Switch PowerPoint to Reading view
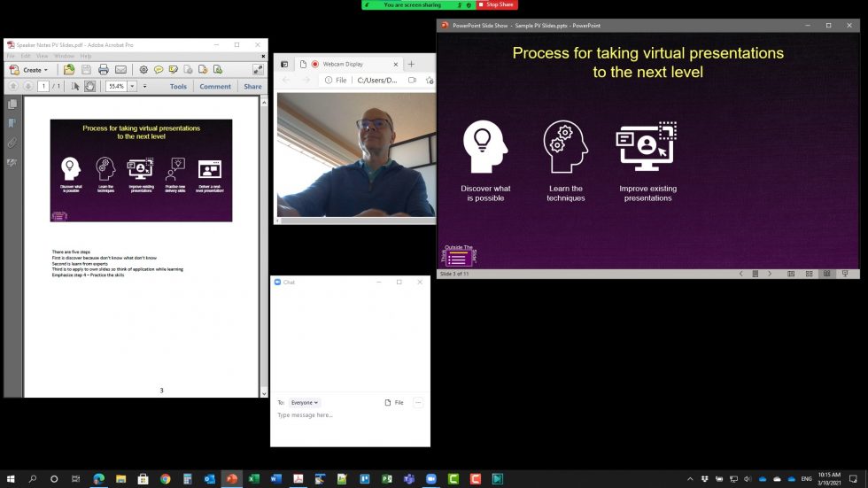The image size is (868, 488). coord(827,274)
